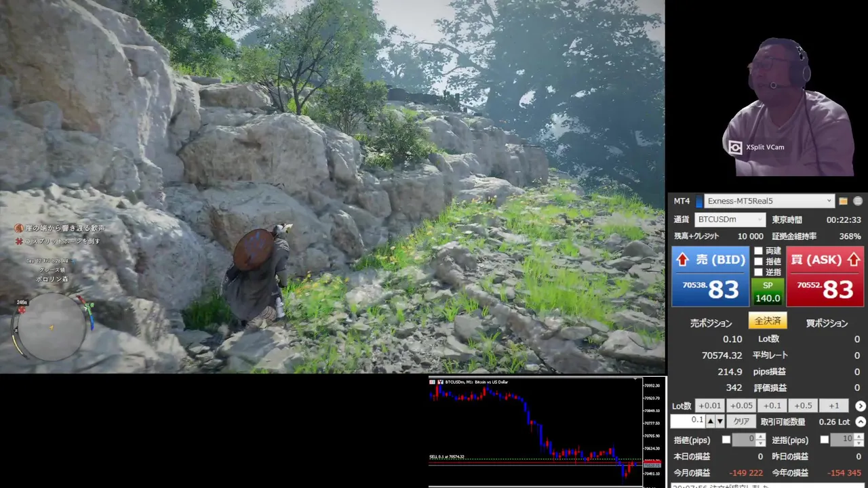Click the クリア clear button

pos(741,422)
